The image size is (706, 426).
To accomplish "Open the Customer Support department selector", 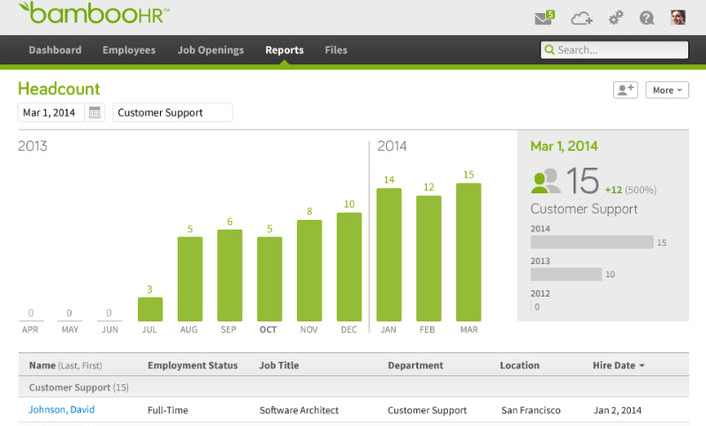I will click(172, 113).
